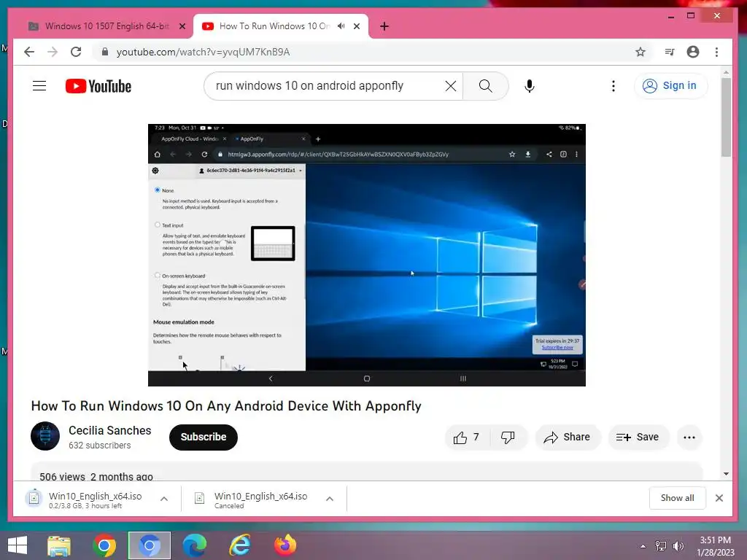Click the page vertical scrollbar thumb
Screen dimensions: 747x560
click(726, 117)
